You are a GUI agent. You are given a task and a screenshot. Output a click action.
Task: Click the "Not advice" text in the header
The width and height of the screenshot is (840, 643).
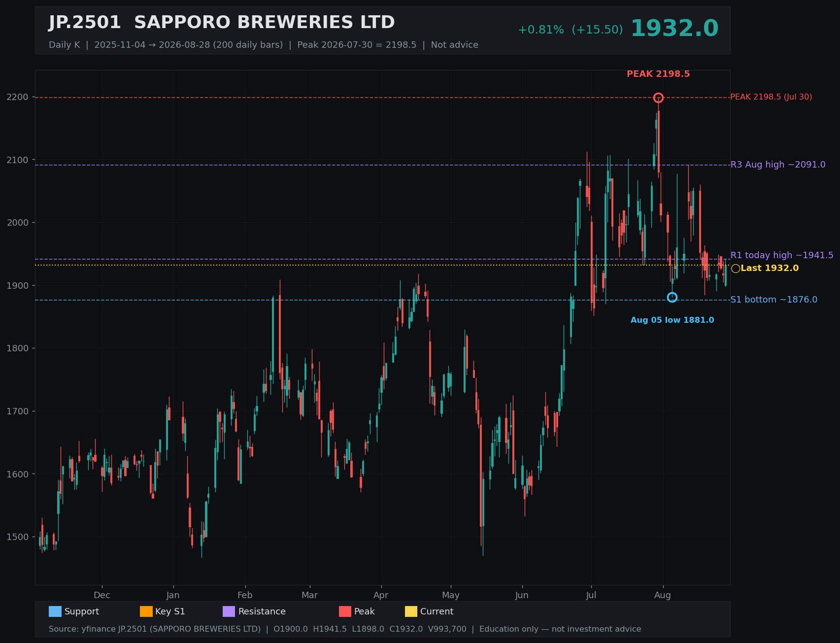[x=455, y=45]
